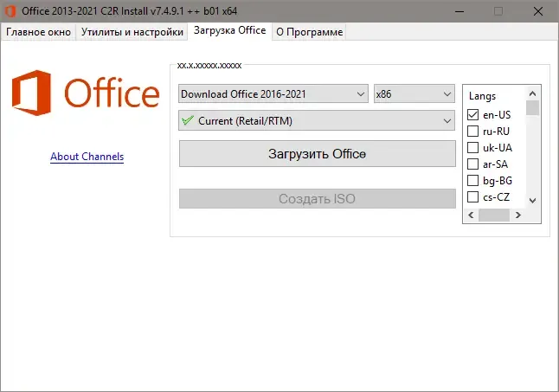Click the Создать ISO button
Image resolution: width=559 pixels, height=392 pixels.
[318, 198]
